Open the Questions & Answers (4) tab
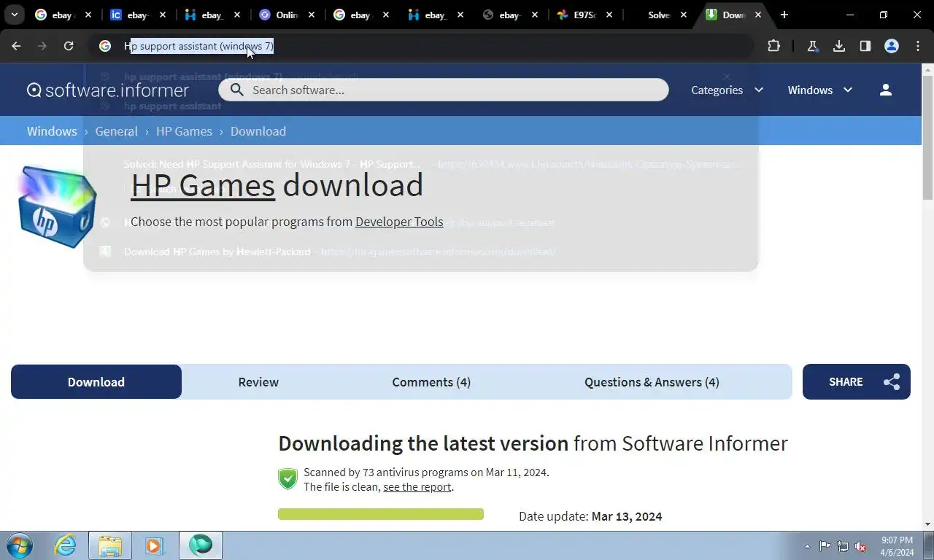Viewport: 934px width, 560px height. pyautogui.click(x=652, y=381)
